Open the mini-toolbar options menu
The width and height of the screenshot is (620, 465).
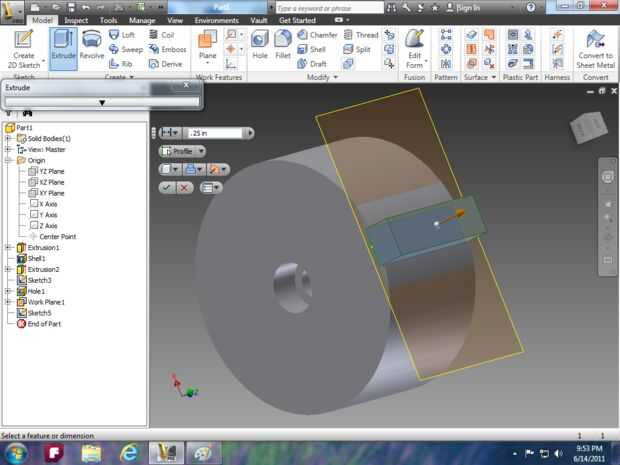pyautogui.click(x=211, y=187)
